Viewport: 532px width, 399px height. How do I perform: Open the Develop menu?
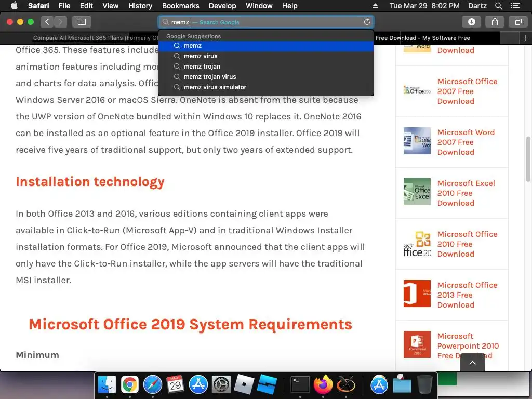pos(222,6)
